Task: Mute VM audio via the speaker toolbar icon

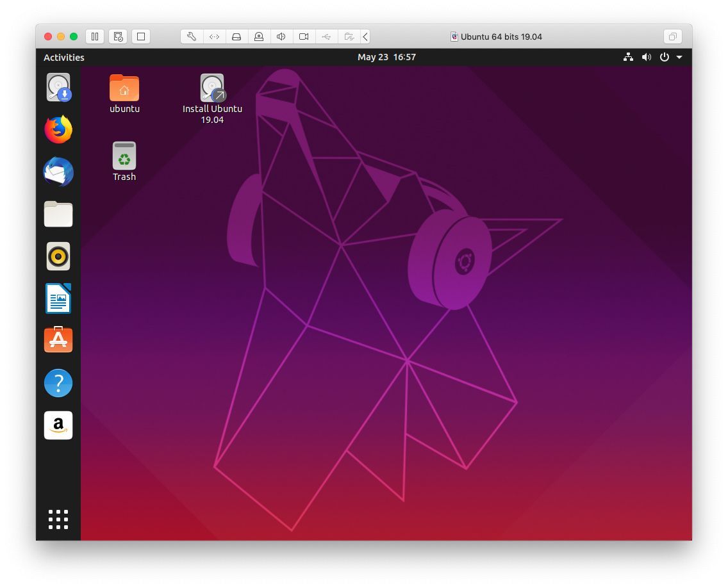Action: 281,37
